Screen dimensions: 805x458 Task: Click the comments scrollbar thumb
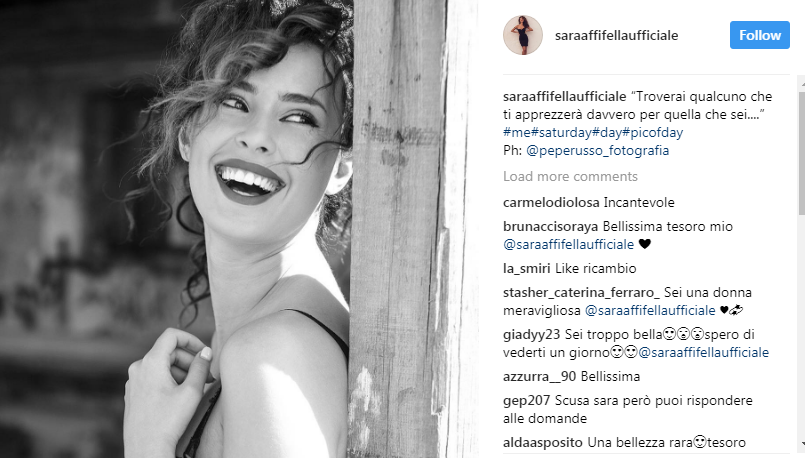tap(801, 153)
